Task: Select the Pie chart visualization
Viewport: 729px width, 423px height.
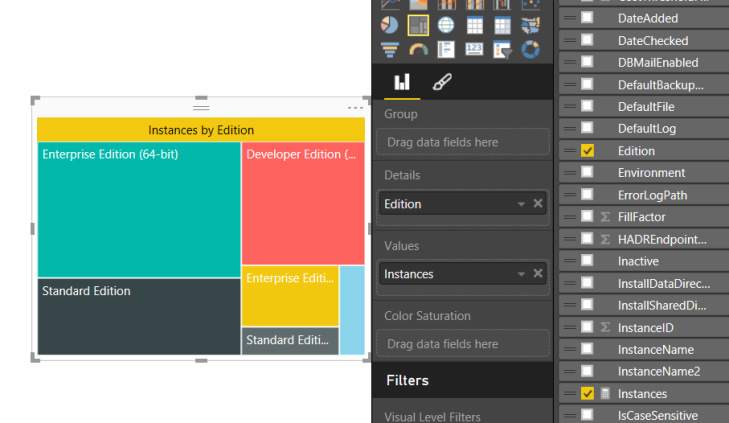Action: [389, 25]
